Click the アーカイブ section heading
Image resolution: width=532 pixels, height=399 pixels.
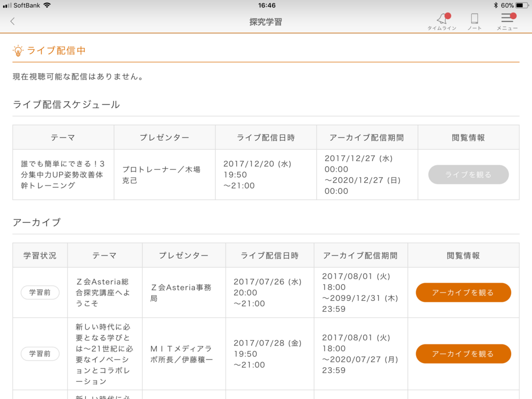pyautogui.click(x=37, y=222)
